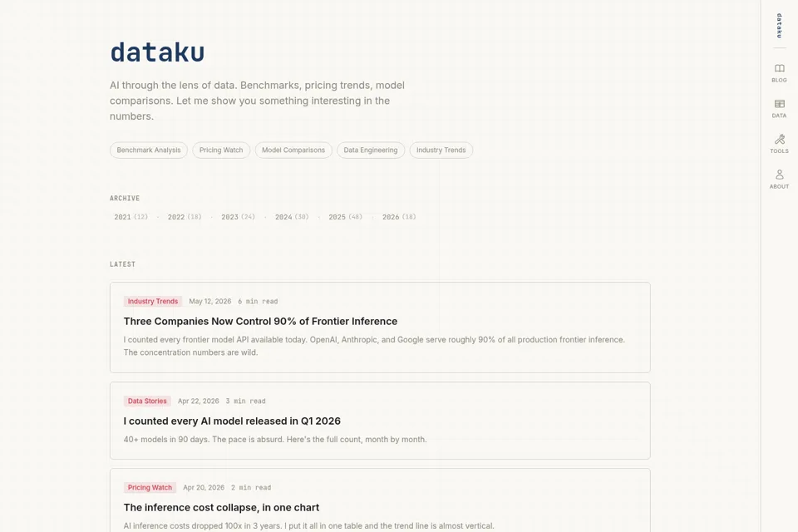The height and width of the screenshot is (532, 798).
Task: Open the 2024 archive with 30 posts
Action: [x=292, y=217]
